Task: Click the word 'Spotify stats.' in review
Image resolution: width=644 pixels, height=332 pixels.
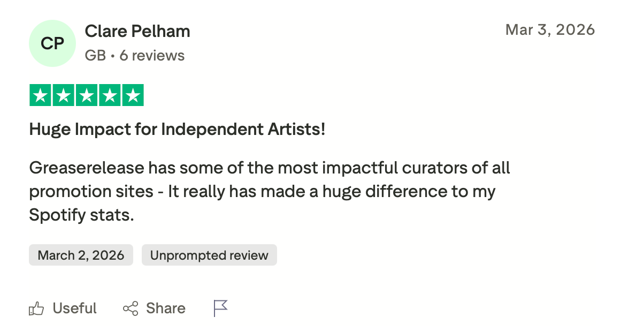Action: pos(81,215)
